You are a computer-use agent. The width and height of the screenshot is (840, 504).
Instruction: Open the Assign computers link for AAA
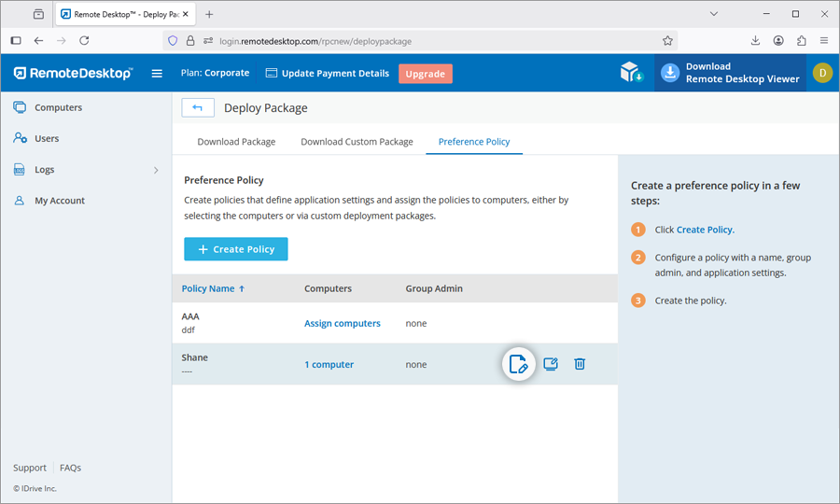(342, 323)
